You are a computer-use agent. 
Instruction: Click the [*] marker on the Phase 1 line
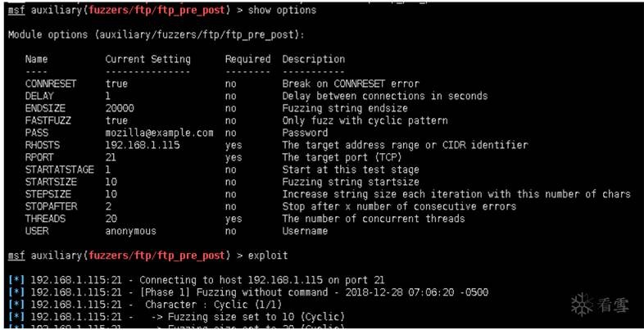pyautogui.click(x=16, y=292)
